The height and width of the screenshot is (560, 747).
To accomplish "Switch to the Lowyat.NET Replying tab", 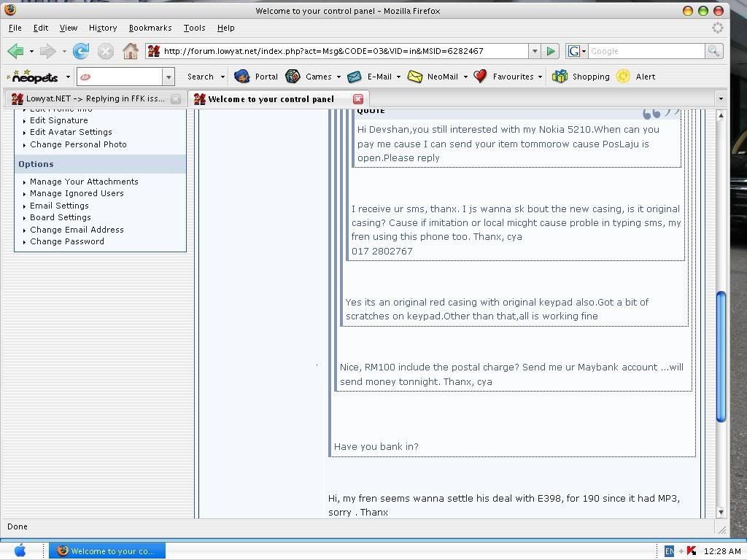I will 95,98.
